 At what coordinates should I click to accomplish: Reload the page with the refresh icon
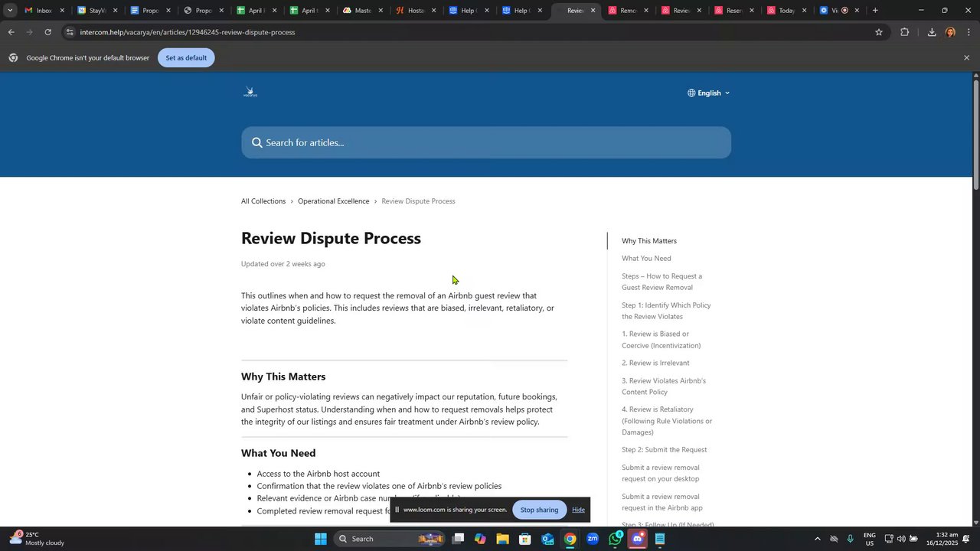[x=47, y=32]
